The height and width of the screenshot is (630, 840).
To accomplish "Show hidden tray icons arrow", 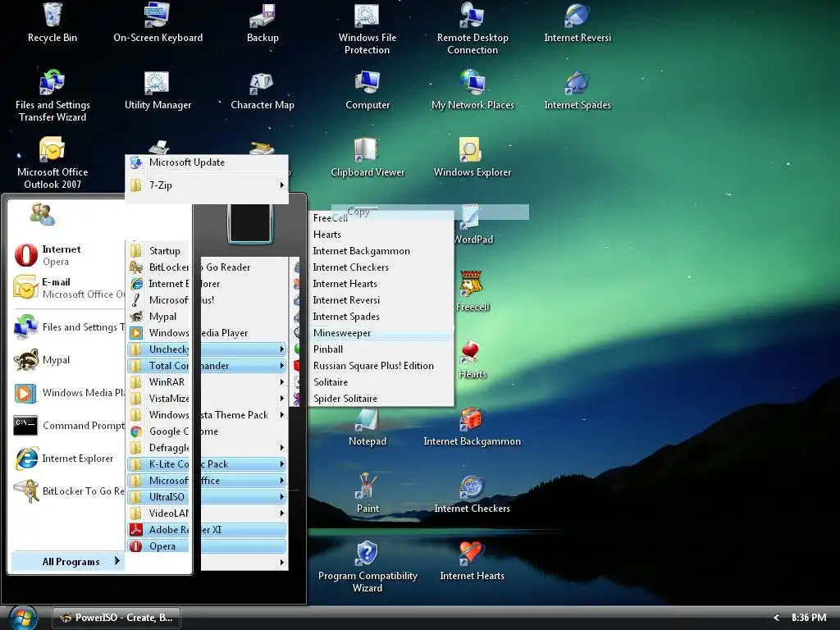I will [x=776, y=618].
